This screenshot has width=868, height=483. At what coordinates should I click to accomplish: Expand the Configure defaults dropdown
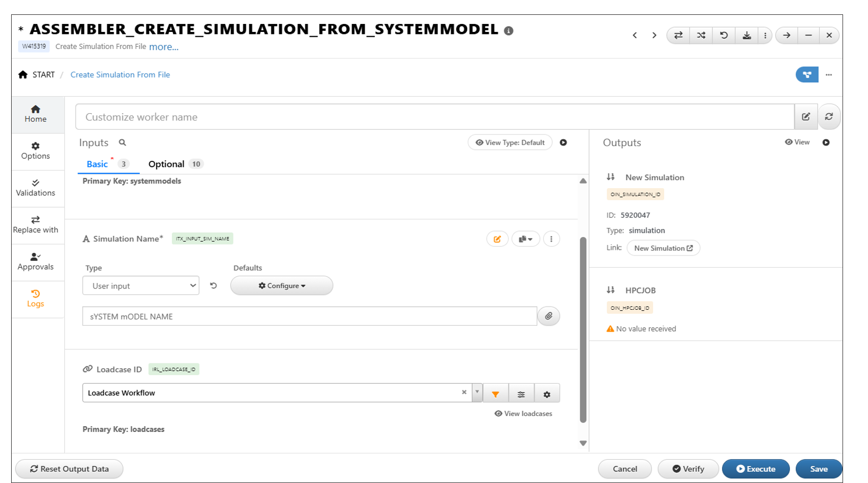coord(281,286)
